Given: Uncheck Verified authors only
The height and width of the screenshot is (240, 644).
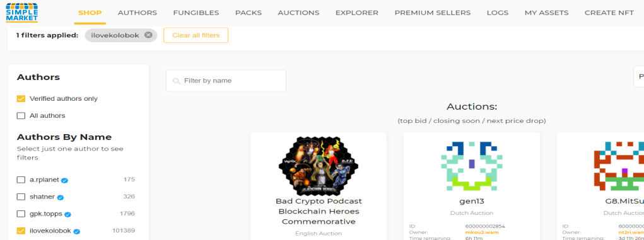Looking at the screenshot, I should (x=21, y=99).
